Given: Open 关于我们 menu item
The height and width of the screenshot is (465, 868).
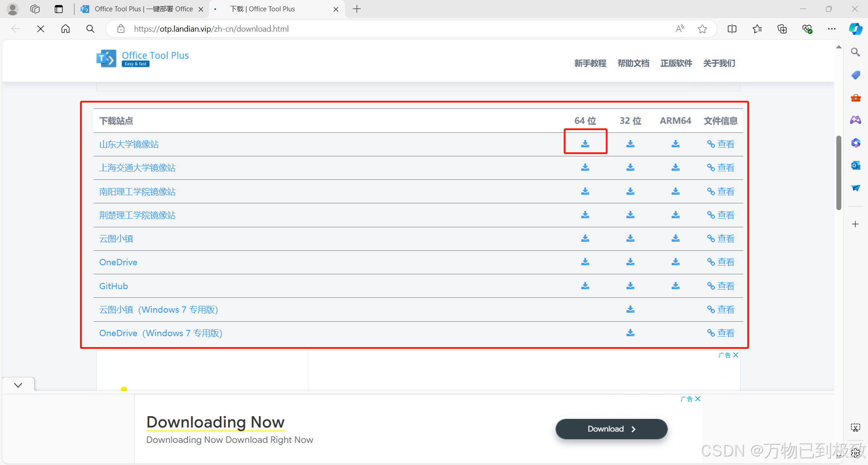Looking at the screenshot, I should tap(719, 63).
